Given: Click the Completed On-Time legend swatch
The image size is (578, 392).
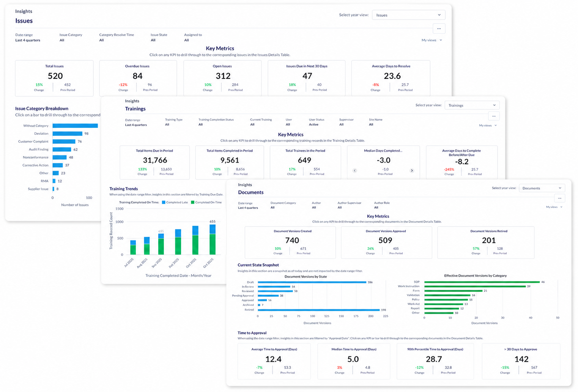Looking at the screenshot, I should pos(192,202).
